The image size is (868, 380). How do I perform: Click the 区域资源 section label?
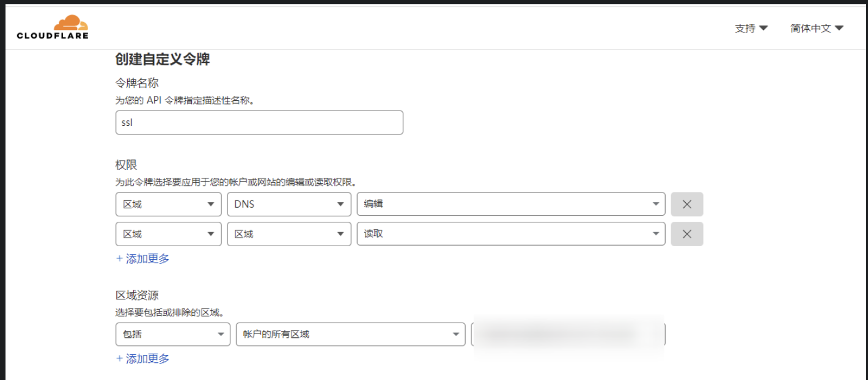point(137,296)
